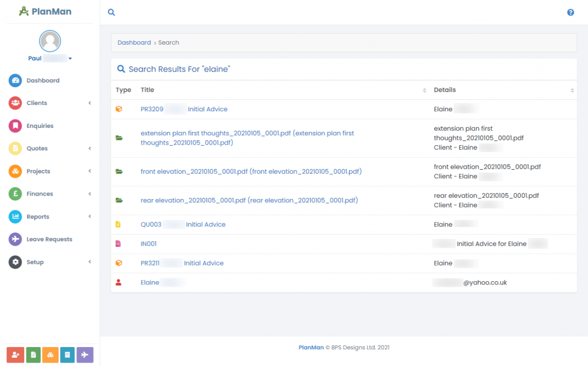Click the Search breadcrumb text

click(169, 42)
